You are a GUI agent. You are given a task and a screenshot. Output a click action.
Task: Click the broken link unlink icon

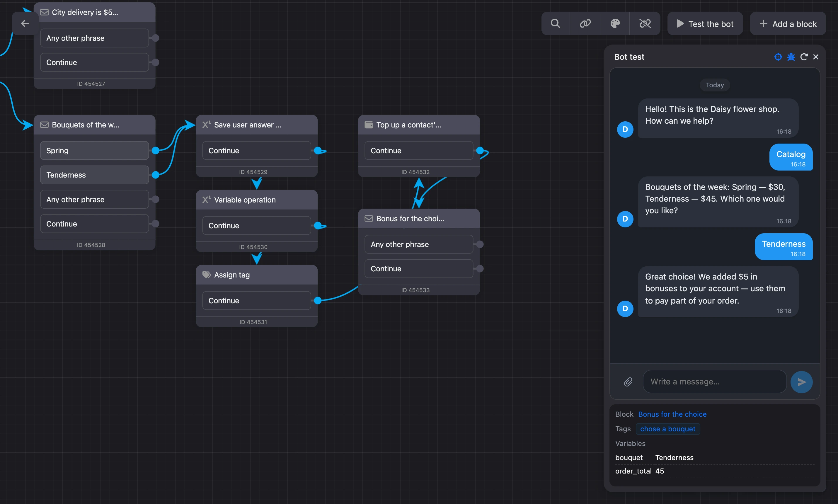[x=645, y=23]
